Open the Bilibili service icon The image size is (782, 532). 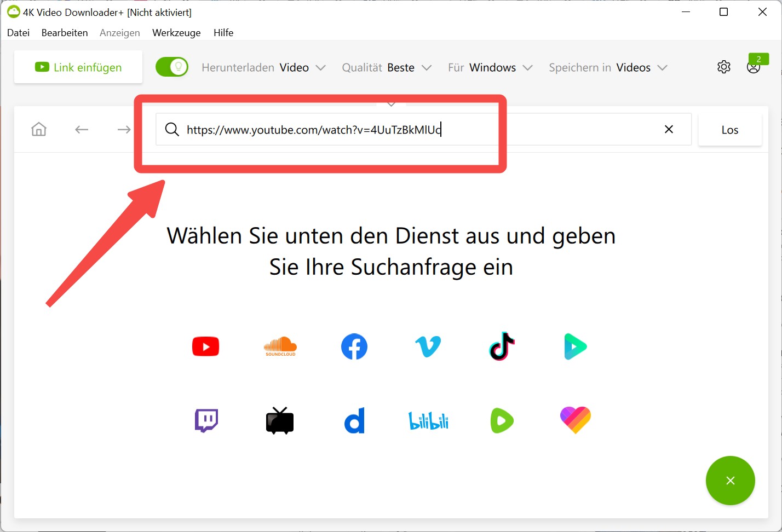pos(429,421)
